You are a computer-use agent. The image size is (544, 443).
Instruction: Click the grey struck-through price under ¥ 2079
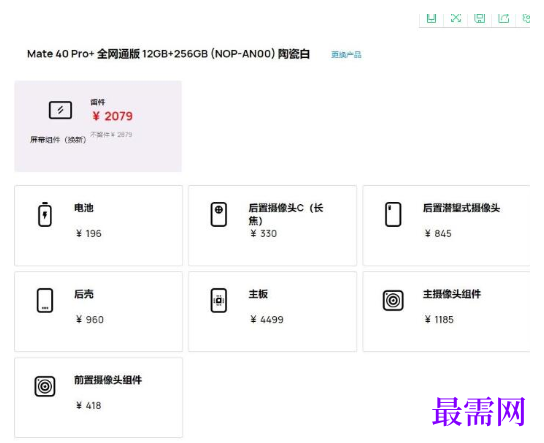click(111, 135)
